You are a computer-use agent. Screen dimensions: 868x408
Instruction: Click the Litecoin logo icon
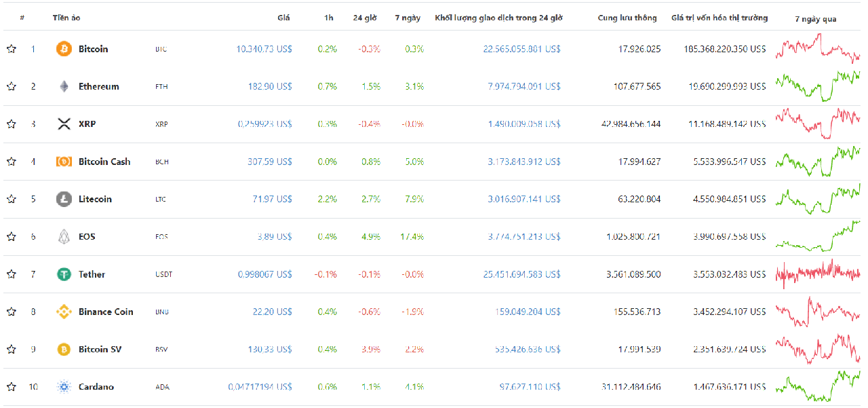pyautogui.click(x=64, y=199)
